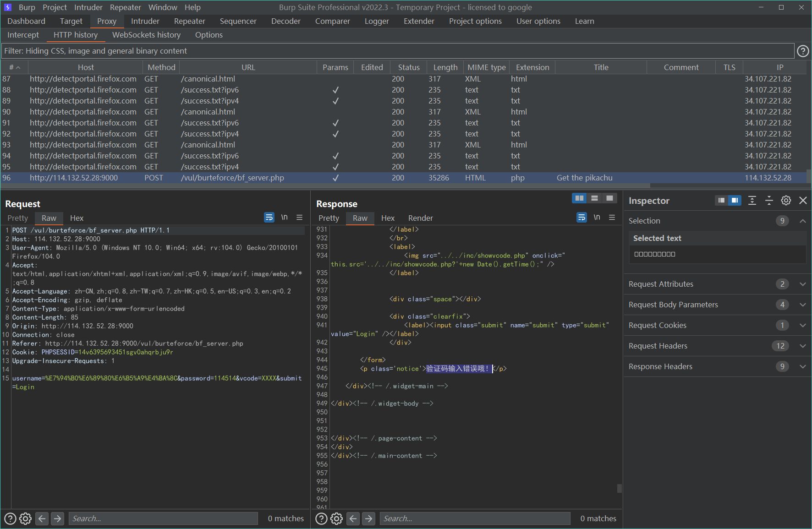Expand Request Attributes section
Viewport: 812px width, 529px height.
click(x=803, y=284)
